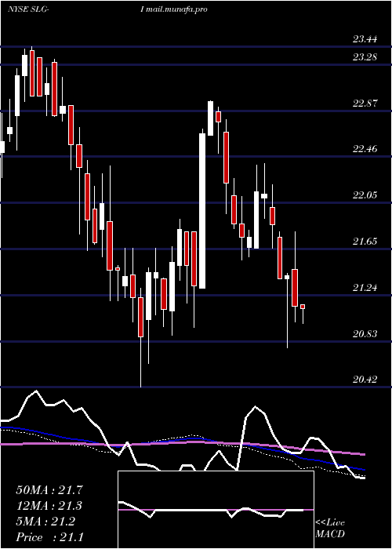Click the 21.24 price level label

tap(365, 288)
